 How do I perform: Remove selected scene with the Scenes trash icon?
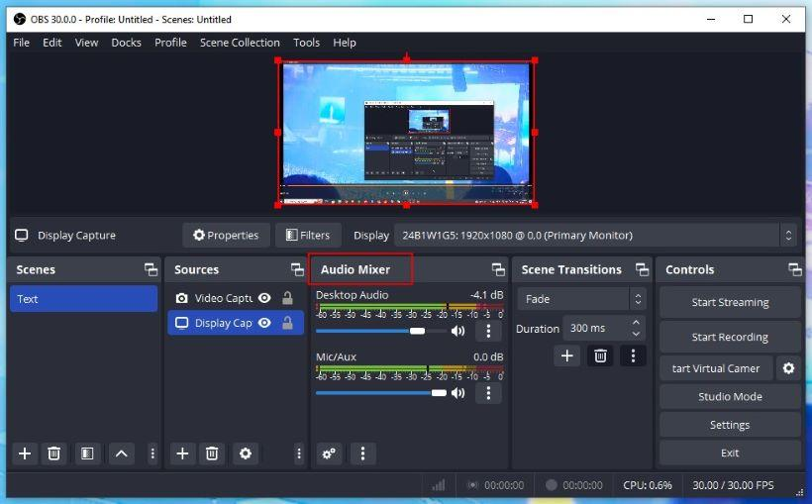point(53,454)
